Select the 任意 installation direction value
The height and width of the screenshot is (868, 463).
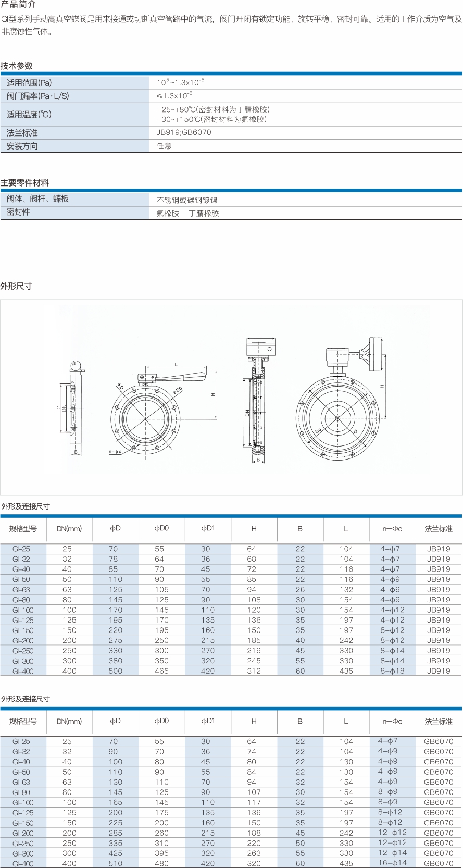click(164, 146)
